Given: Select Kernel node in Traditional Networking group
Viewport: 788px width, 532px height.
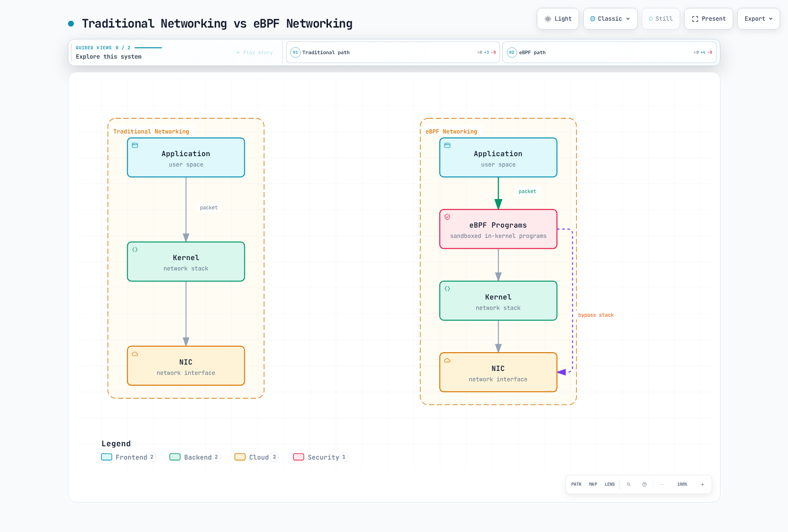Looking at the screenshot, I should pyautogui.click(x=186, y=262).
